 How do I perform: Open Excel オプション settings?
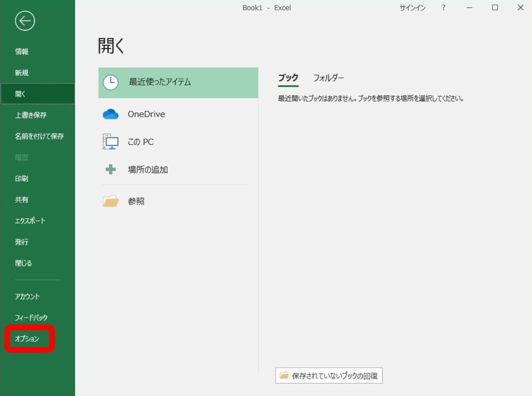27,339
